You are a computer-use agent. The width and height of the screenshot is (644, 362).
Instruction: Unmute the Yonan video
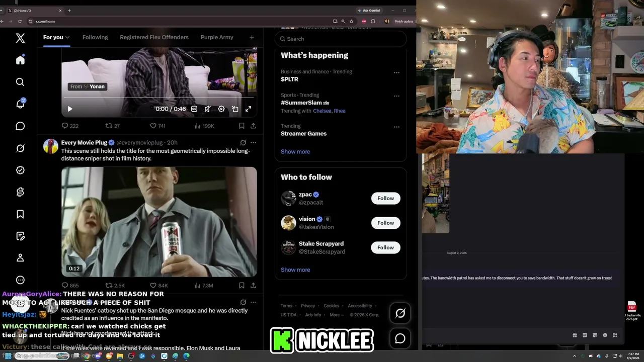point(208,109)
